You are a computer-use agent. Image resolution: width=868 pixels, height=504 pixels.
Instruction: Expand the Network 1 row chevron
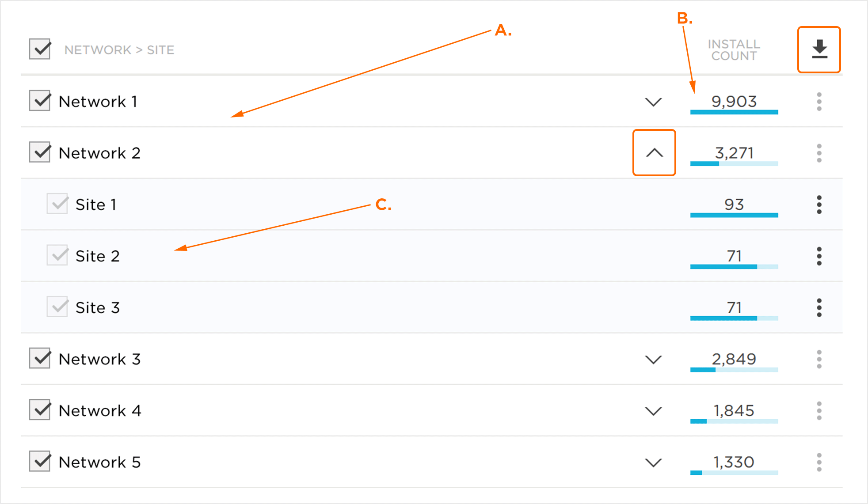tap(653, 102)
